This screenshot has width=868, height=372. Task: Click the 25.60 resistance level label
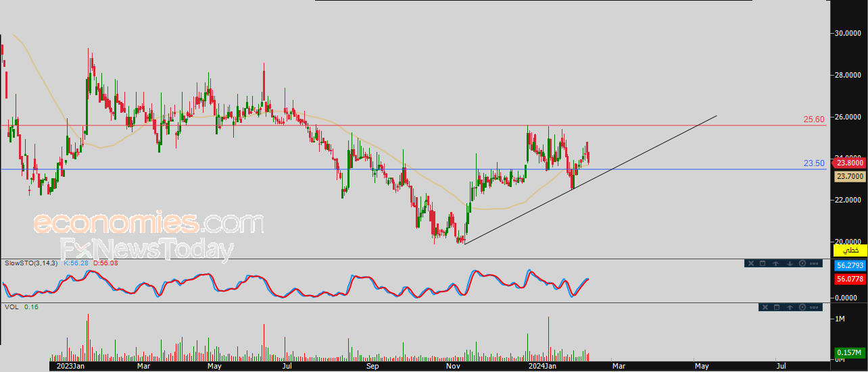click(x=814, y=119)
